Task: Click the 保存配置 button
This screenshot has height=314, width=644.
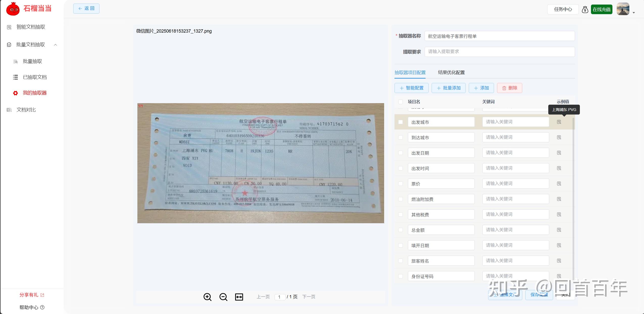Action: (x=539, y=295)
